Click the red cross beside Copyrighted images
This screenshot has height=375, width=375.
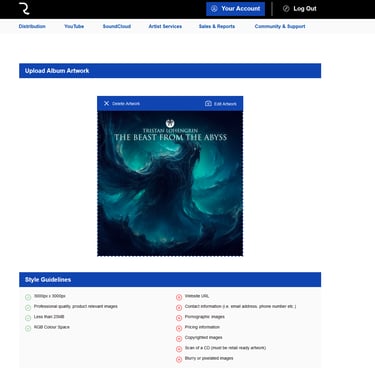coord(179,339)
